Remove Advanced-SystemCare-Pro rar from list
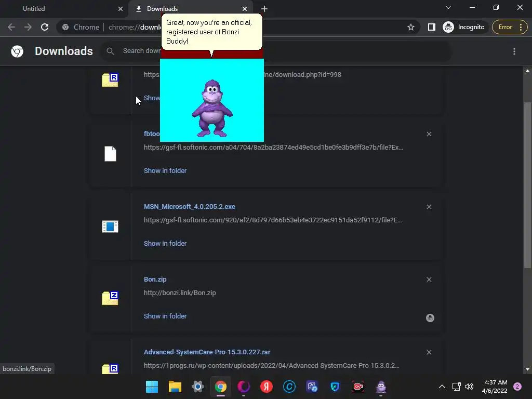 429,352
